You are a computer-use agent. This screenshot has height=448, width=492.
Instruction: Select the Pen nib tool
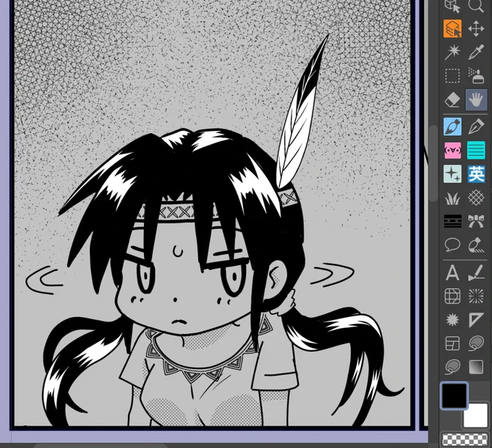[x=476, y=127]
